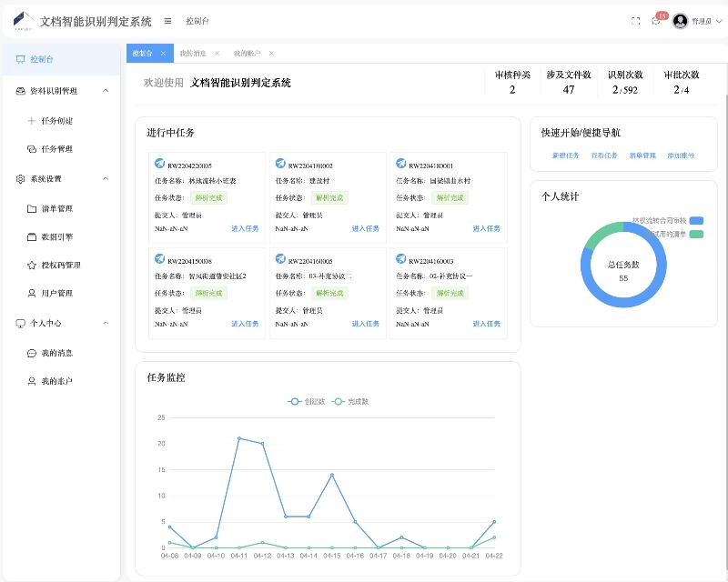
Task: Click the hamburger menu collapse icon
Action: (x=167, y=21)
